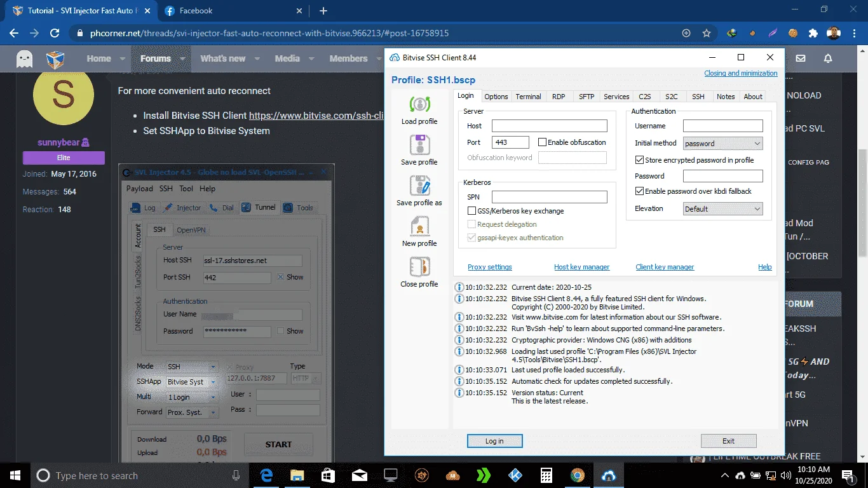Open the S2C tab
This screenshot has height=488, width=868.
coord(672,97)
